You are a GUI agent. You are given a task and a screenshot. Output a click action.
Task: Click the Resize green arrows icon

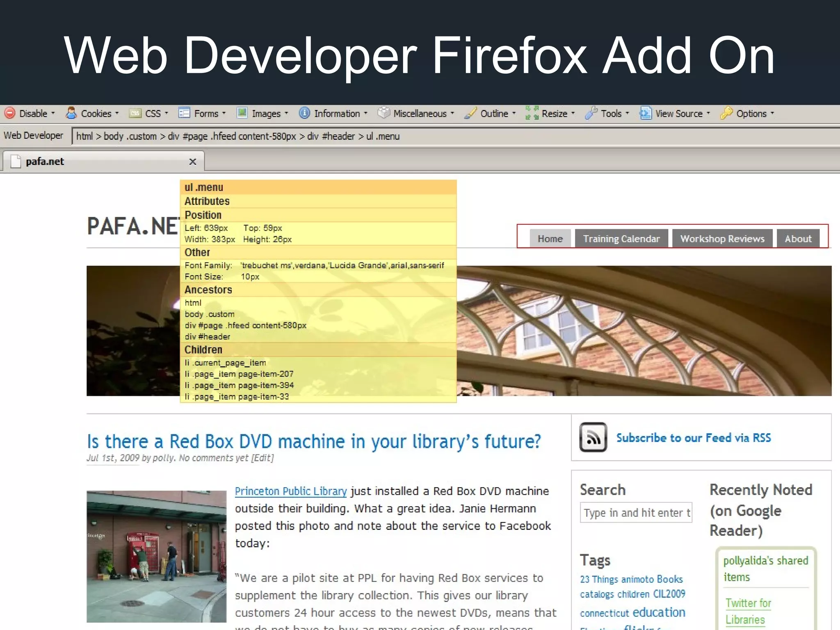pos(532,113)
